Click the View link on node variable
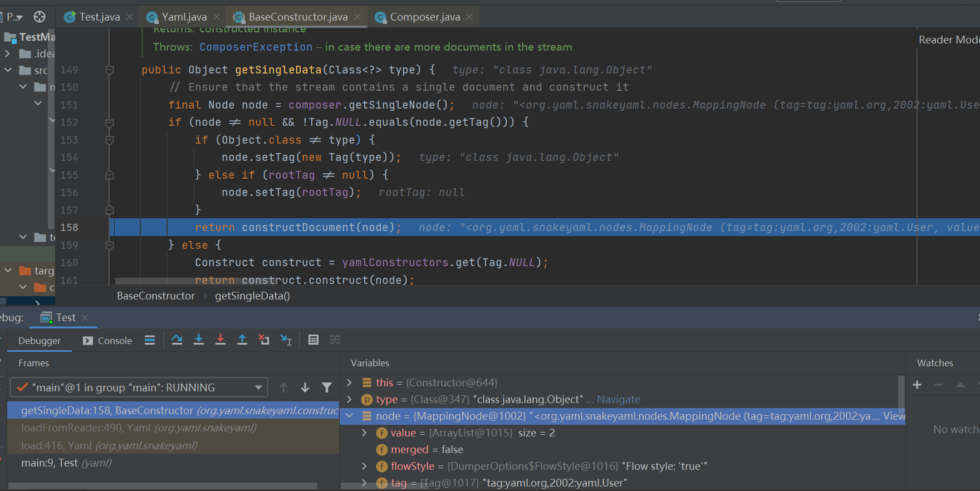The image size is (980, 491). pyautogui.click(x=894, y=416)
